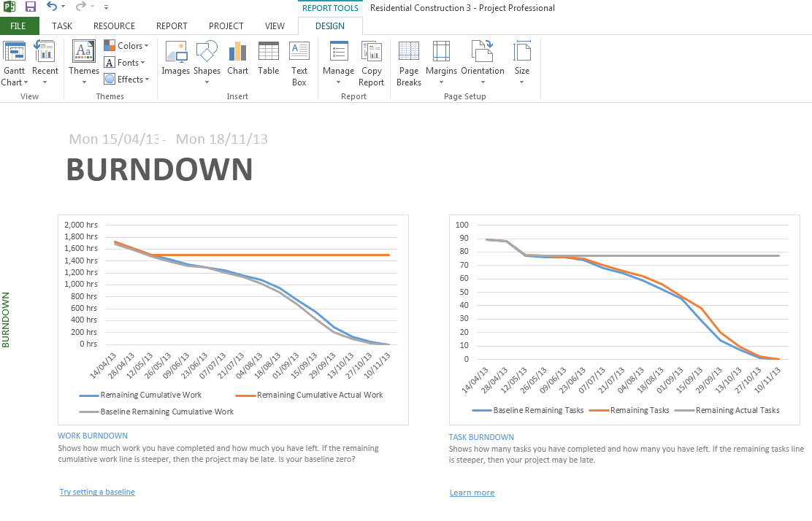The height and width of the screenshot is (521, 812).
Task: Open the FILE tab
Action: 18,26
